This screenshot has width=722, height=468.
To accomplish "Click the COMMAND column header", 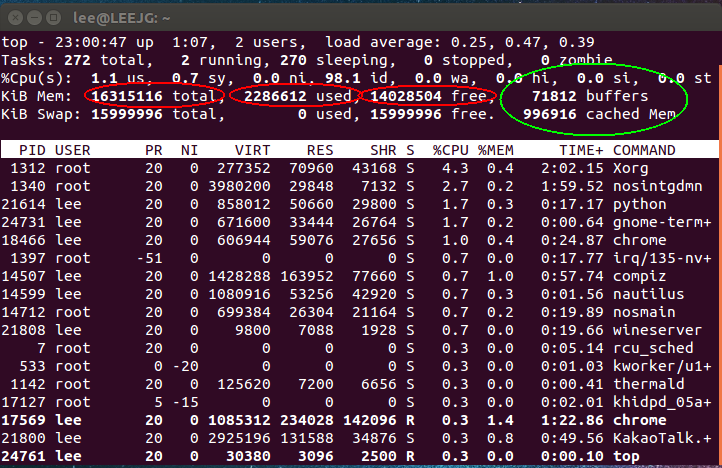I will click(x=644, y=150).
